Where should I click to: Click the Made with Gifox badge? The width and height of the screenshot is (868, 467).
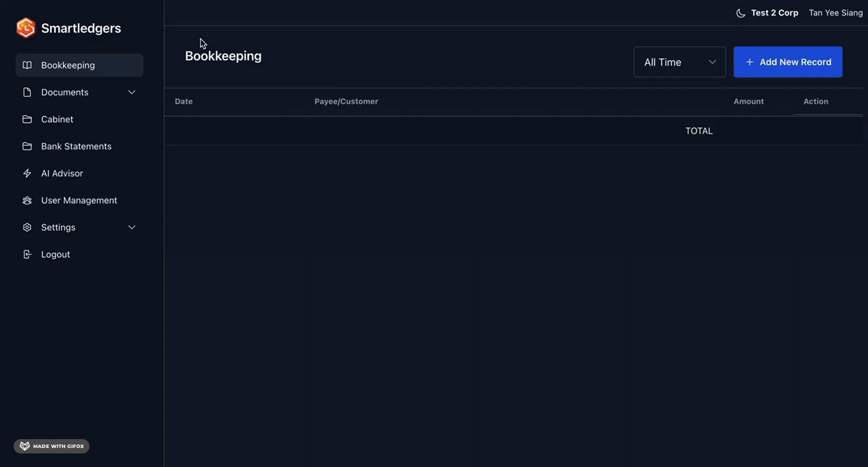coord(52,446)
